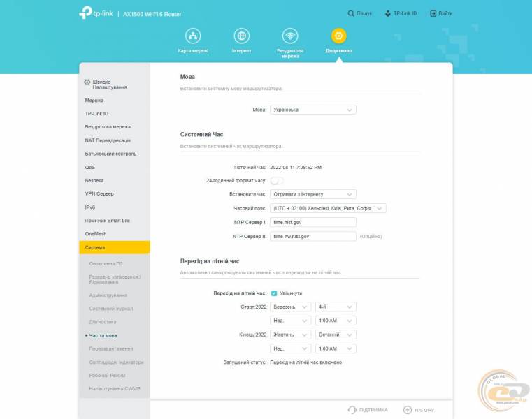Click the ПІДТРИМКА support link

tap(373, 410)
